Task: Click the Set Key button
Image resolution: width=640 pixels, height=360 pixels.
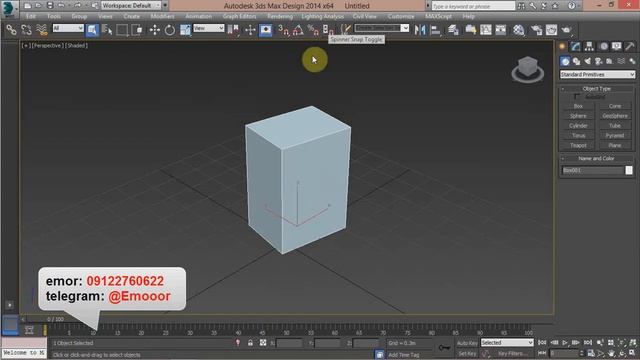Action: tap(467, 354)
